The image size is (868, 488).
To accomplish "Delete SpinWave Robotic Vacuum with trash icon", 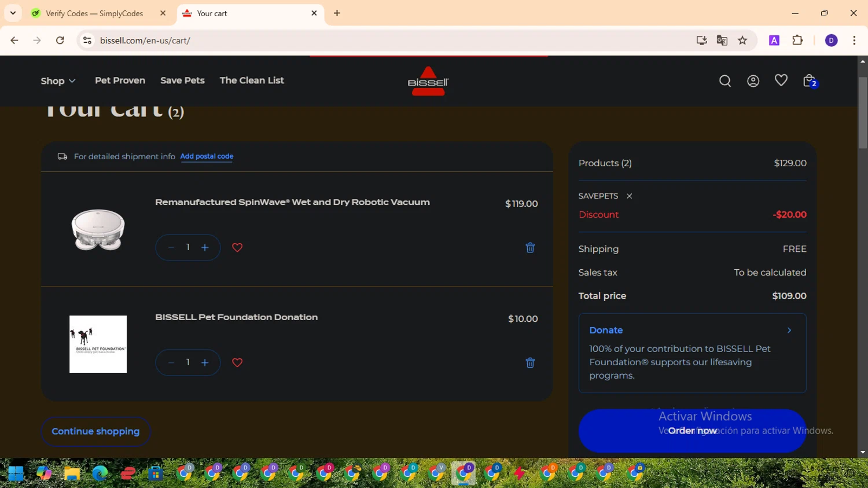I will 530,248.
